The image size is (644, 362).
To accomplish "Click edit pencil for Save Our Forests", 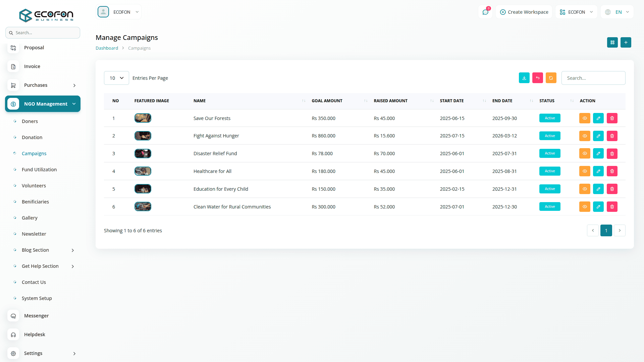I will pyautogui.click(x=598, y=118).
